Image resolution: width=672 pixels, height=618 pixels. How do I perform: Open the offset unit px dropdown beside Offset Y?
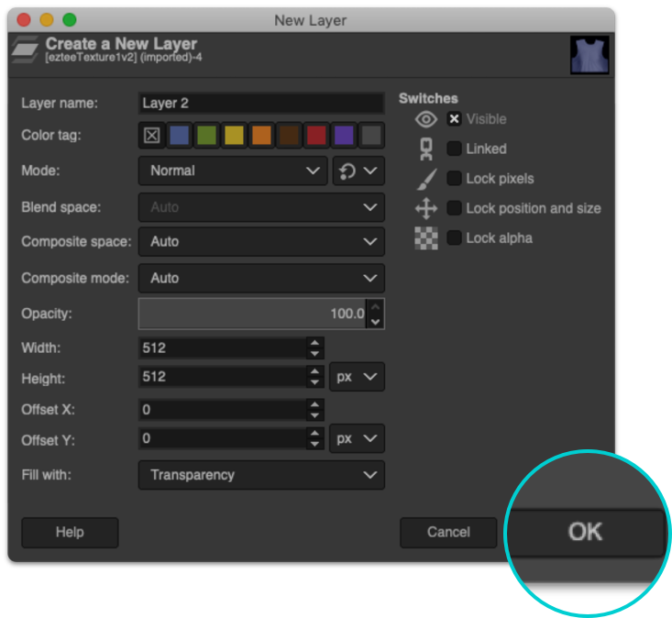(x=357, y=439)
